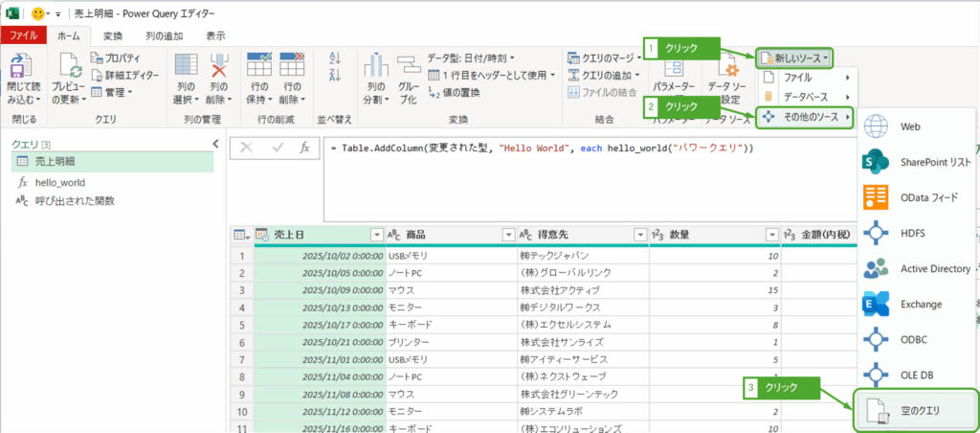
Task: Open the 列の追加 ribbon tab
Action: point(164,35)
